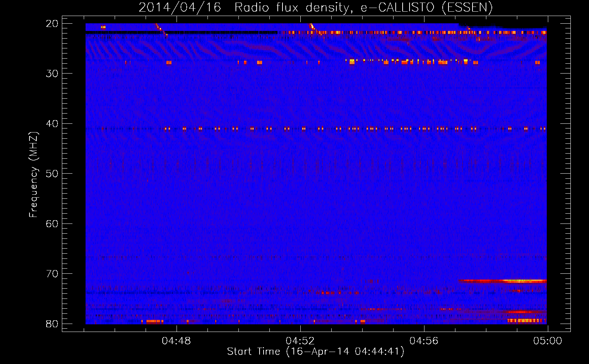Click the time tick label '04:52'
This screenshot has height=364, width=589.
pyautogui.click(x=300, y=341)
